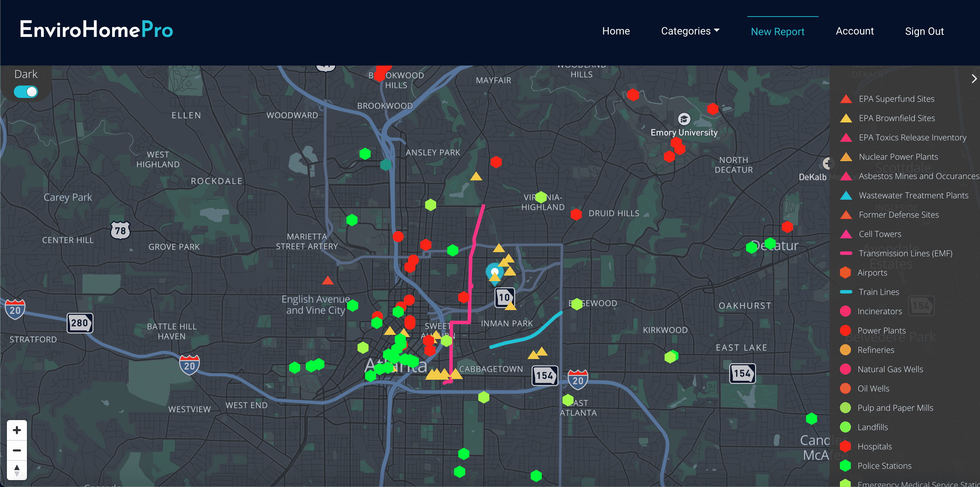Toggle Transmission Lines (EMF) legend entry
Screen dimensions: 980x487
point(905,253)
